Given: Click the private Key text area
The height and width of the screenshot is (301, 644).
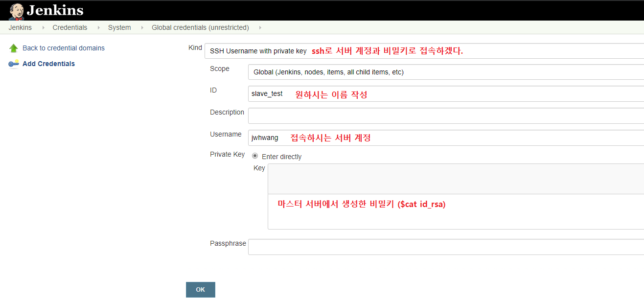Looking at the screenshot, I should (x=456, y=196).
